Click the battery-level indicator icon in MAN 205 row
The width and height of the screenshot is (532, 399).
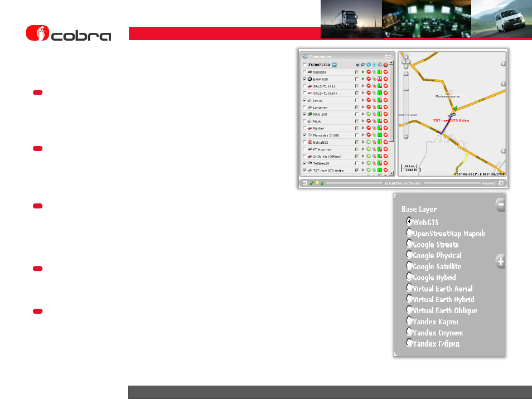(380, 114)
